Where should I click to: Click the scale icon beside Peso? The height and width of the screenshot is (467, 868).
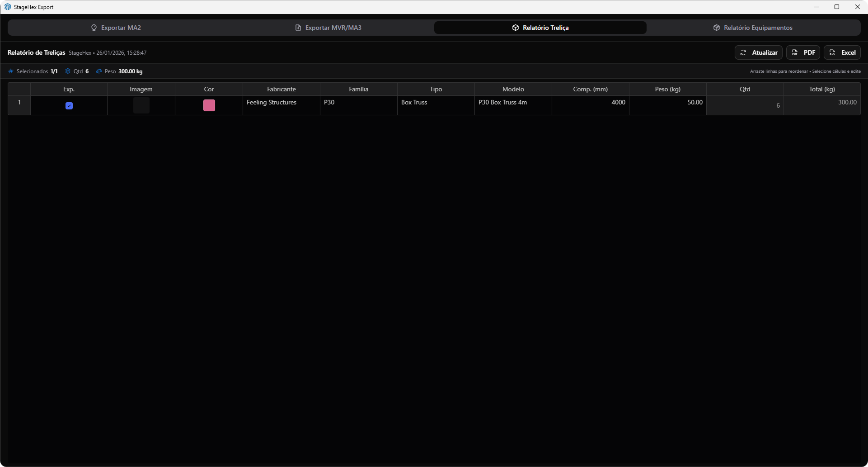tap(99, 71)
